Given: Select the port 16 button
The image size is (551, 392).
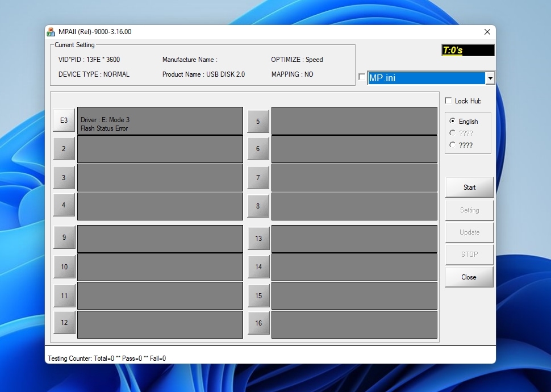Looking at the screenshot, I should [258, 322].
